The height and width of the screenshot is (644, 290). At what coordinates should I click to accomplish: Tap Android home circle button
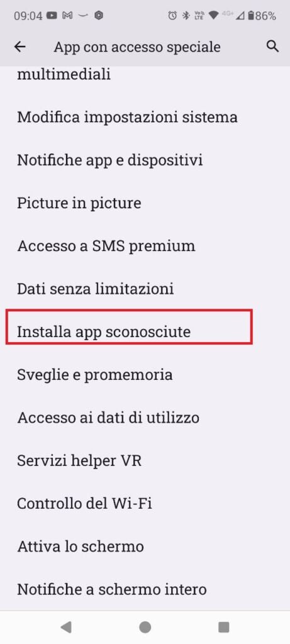coord(145,627)
